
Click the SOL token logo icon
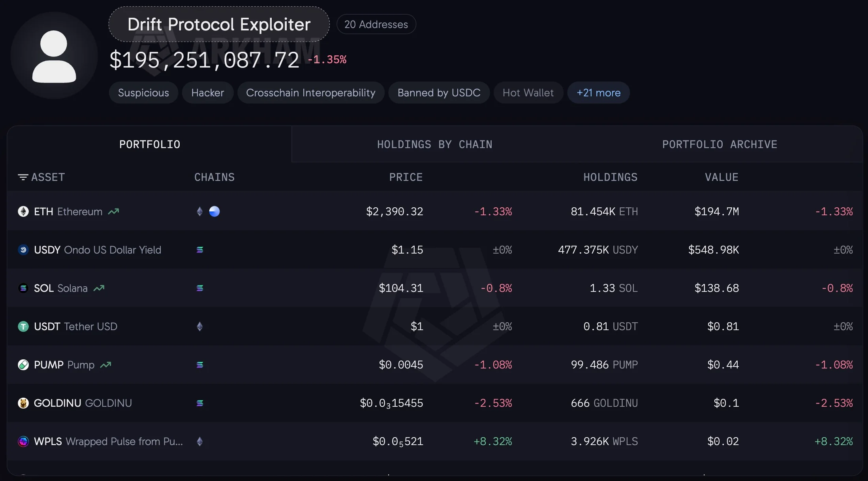click(x=23, y=288)
